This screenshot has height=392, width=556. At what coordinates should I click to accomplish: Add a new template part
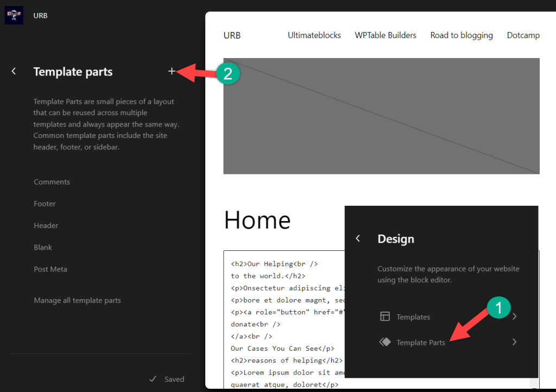coord(172,71)
